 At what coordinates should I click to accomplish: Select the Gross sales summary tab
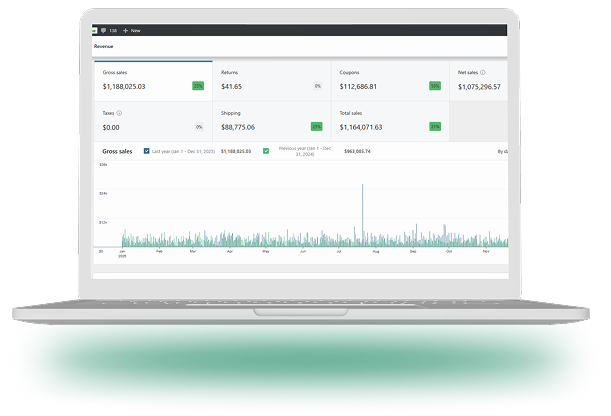tap(153, 80)
